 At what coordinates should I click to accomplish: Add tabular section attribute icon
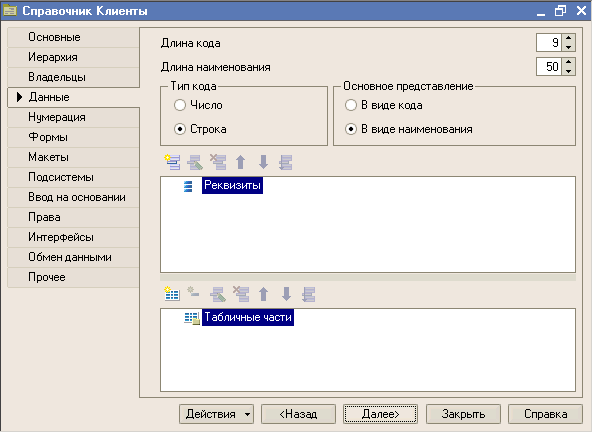(193, 292)
